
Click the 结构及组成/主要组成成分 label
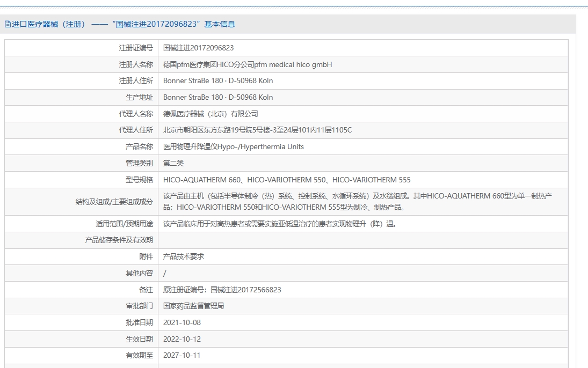pyautogui.click(x=114, y=202)
